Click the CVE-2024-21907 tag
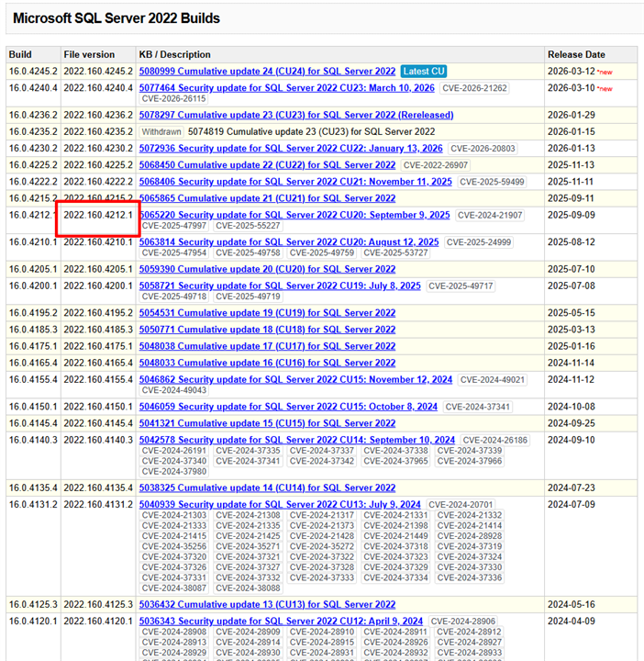This screenshot has width=644, height=661. tap(489, 216)
